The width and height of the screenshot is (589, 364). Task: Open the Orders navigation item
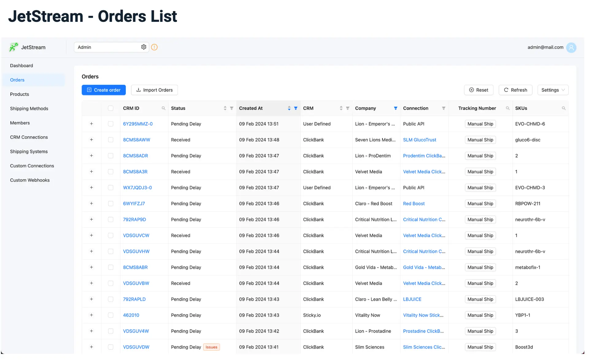pos(17,80)
